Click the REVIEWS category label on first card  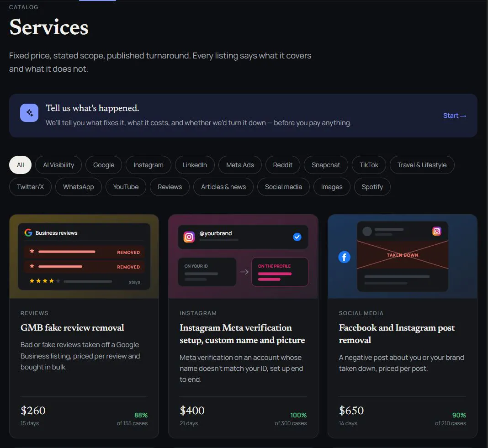[35, 313]
